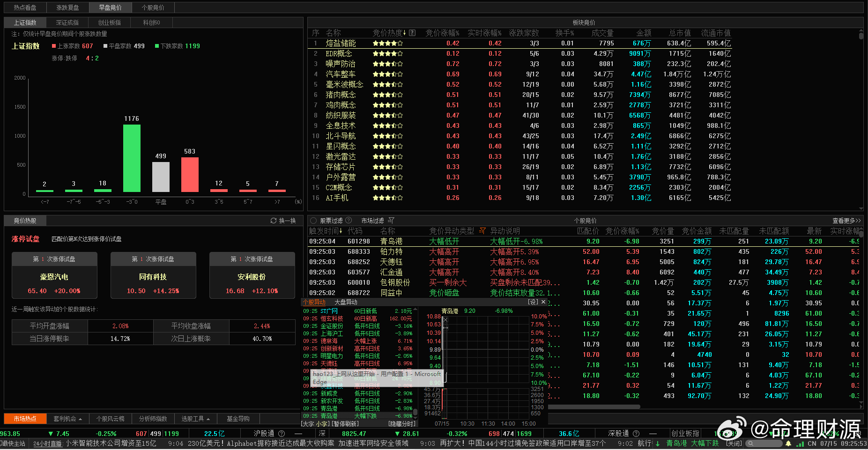Image resolution: width=868 pixels, height=450 pixels.
Task: Click the 市场热点 bottom tab
Action: tap(25, 419)
